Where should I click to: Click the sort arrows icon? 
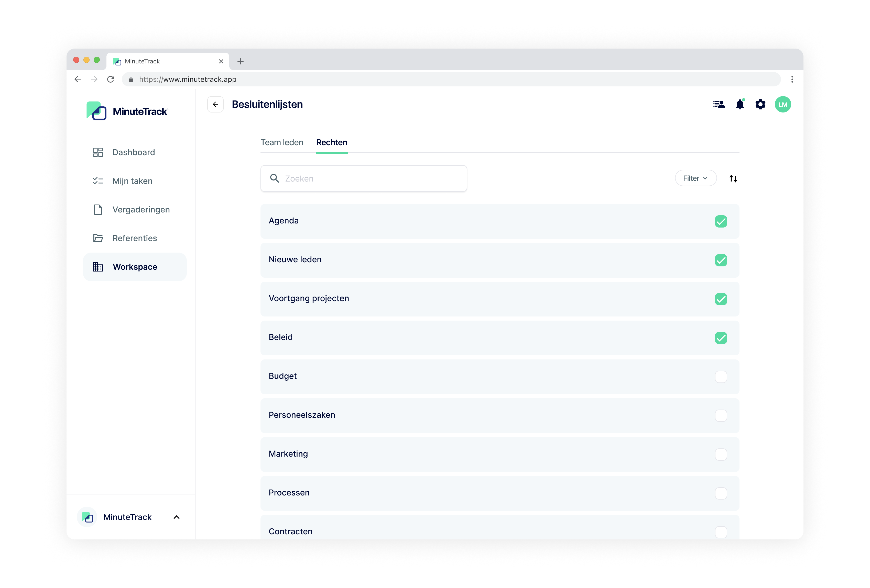(x=733, y=178)
